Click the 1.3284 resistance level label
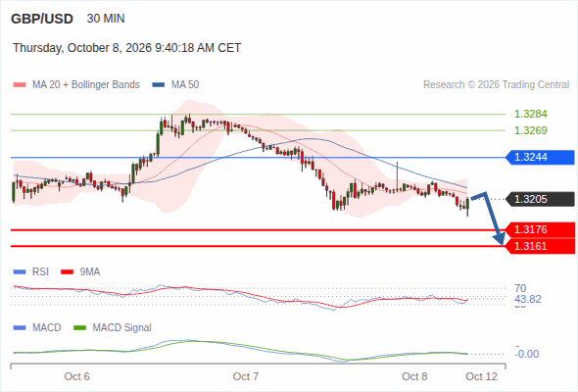 (530, 114)
